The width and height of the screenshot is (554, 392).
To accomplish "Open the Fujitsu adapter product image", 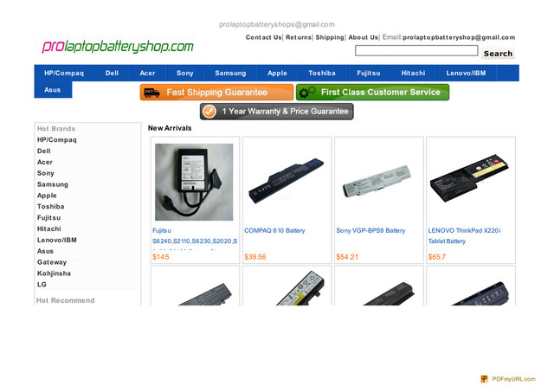I will pyautogui.click(x=194, y=182).
